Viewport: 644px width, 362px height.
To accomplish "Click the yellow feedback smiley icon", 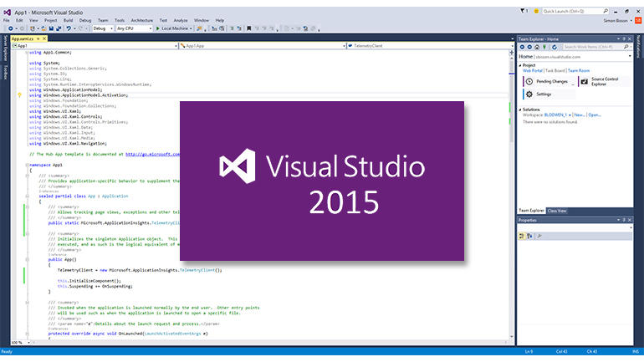I will click(536, 11).
